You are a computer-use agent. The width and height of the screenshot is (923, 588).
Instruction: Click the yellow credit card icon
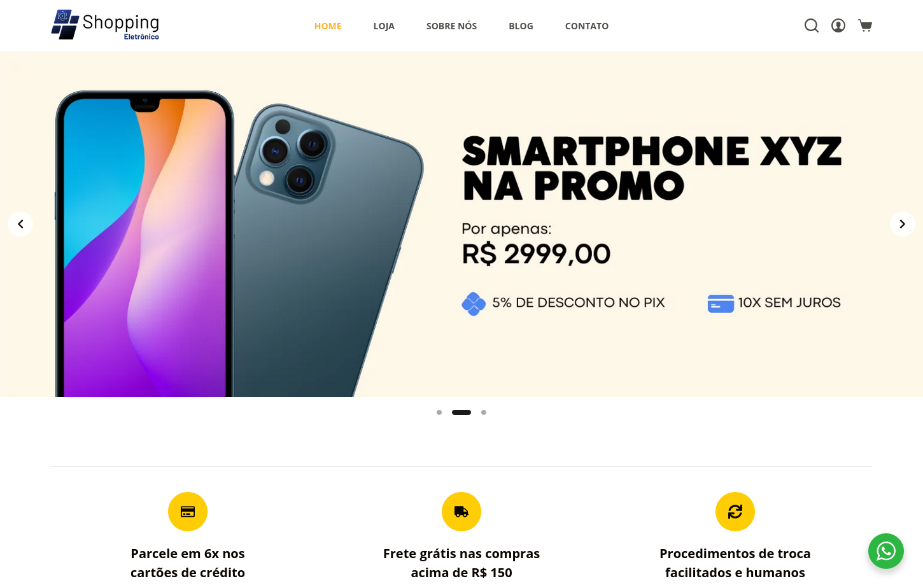click(x=188, y=512)
